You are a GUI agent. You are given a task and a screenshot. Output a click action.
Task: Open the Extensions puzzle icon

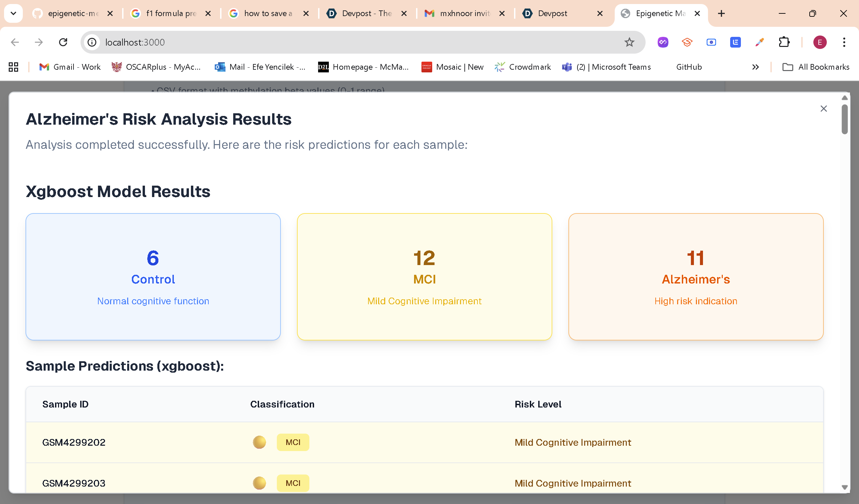pyautogui.click(x=784, y=42)
